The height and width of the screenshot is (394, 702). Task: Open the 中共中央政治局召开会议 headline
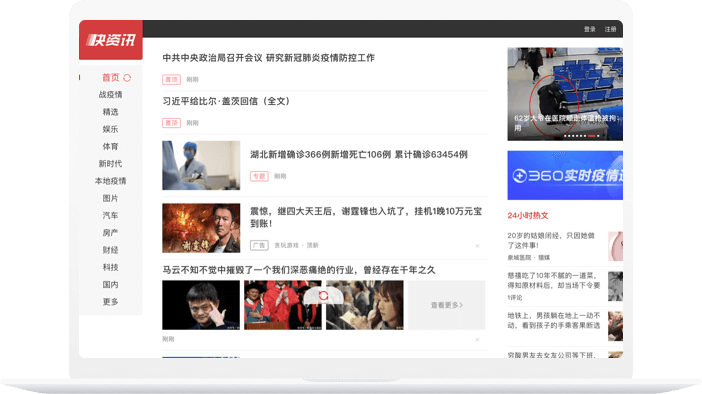tap(269, 58)
